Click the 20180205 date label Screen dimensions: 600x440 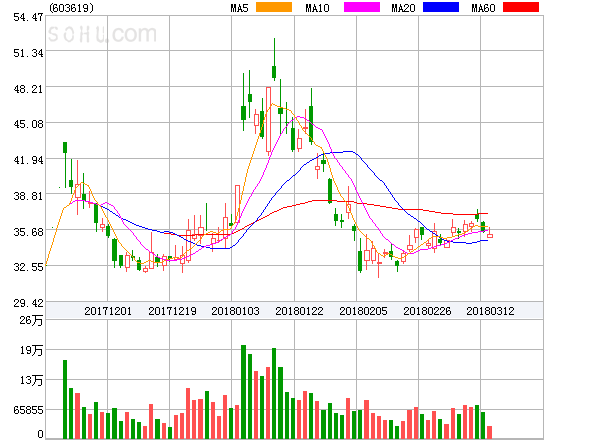tap(363, 311)
